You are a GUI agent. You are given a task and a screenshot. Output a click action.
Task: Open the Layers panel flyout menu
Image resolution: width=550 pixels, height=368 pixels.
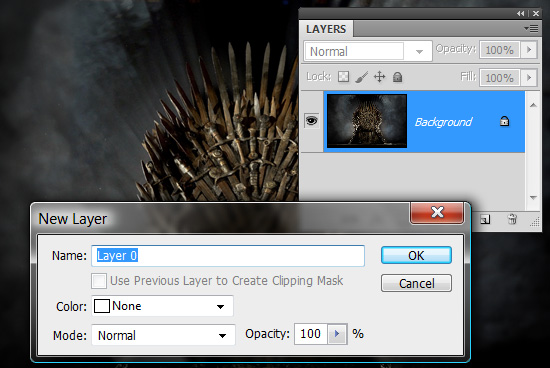531,28
